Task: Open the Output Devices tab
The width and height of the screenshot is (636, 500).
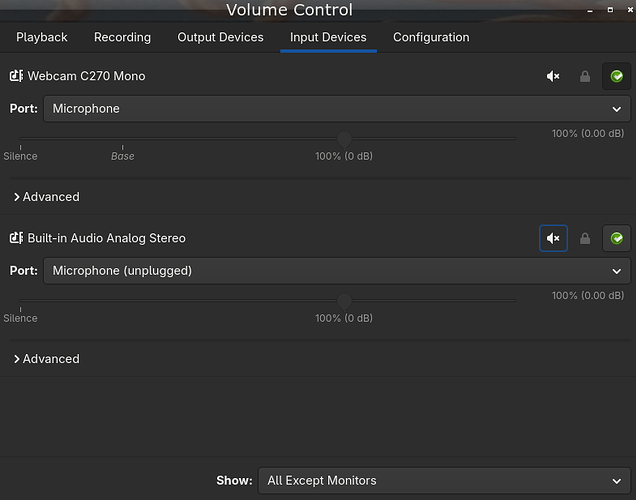Action: tap(220, 37)
